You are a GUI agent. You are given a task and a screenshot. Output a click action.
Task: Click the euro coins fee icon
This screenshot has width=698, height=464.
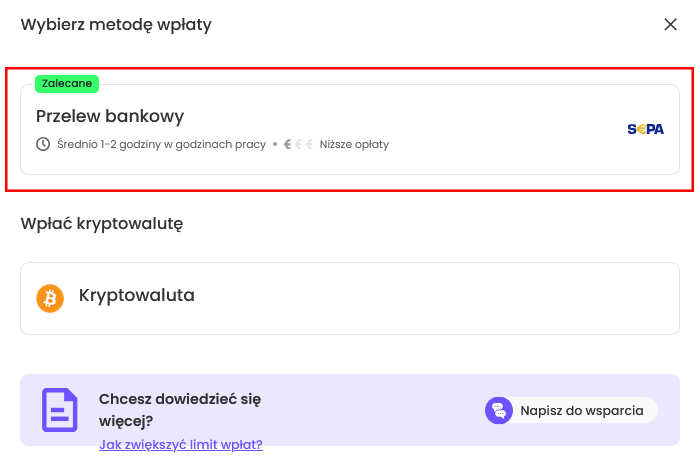click(x=299, y=144)
